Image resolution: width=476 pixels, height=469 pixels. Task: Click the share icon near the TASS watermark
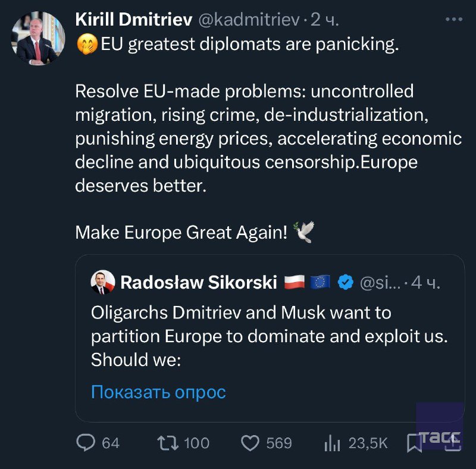[453, 443]
